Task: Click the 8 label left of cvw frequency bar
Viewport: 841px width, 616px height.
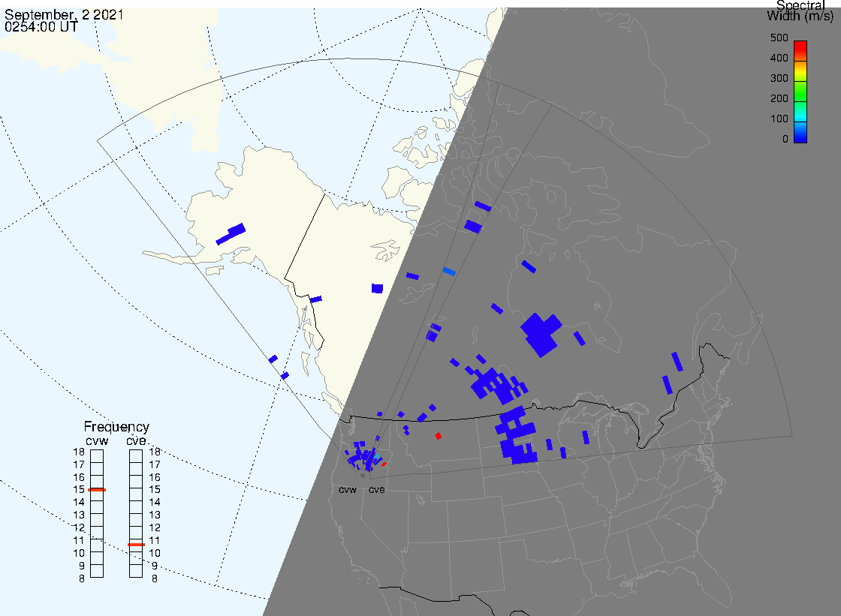Action: [82, 579]
